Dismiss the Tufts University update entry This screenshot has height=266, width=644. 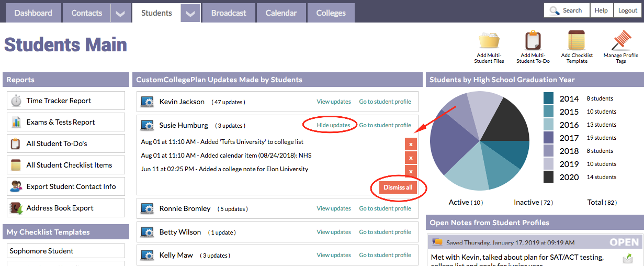[411, 144]
